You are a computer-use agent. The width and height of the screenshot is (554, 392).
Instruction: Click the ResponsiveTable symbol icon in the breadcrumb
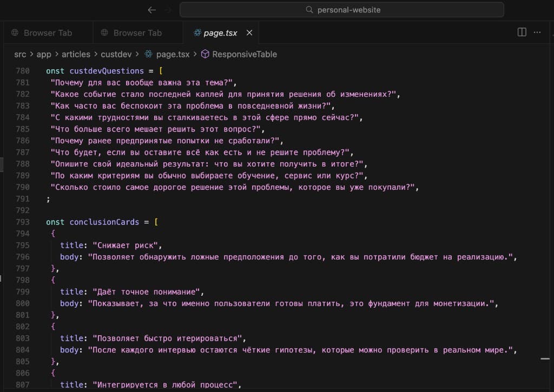tap(205, 54)
